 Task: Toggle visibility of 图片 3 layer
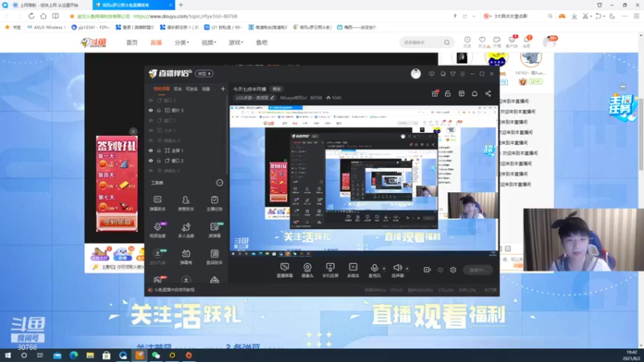[x=151, y=110]
